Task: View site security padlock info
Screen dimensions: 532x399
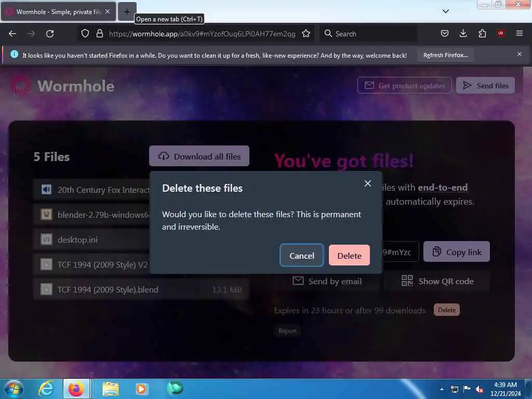Action: [x=99, y=33]
